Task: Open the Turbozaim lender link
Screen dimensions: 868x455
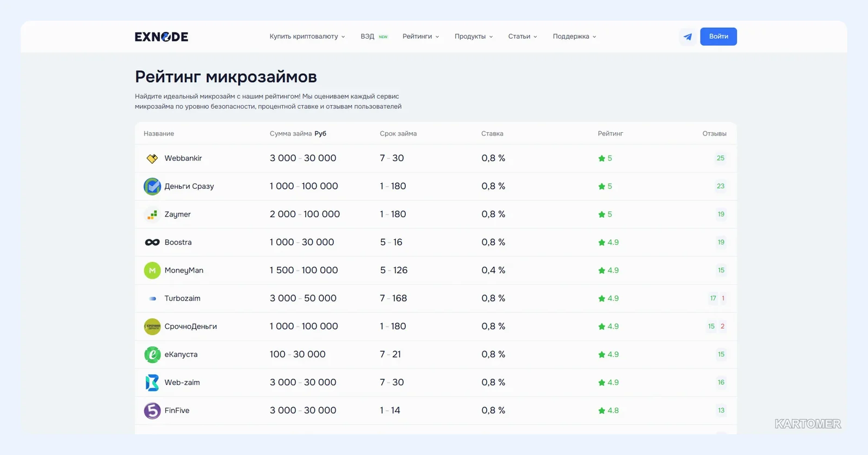Action: pyautogui.click(x=182, y=298)
